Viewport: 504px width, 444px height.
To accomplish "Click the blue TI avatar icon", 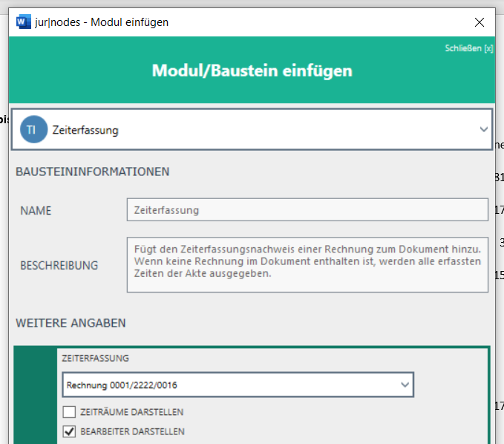I will tap(31, 130).
